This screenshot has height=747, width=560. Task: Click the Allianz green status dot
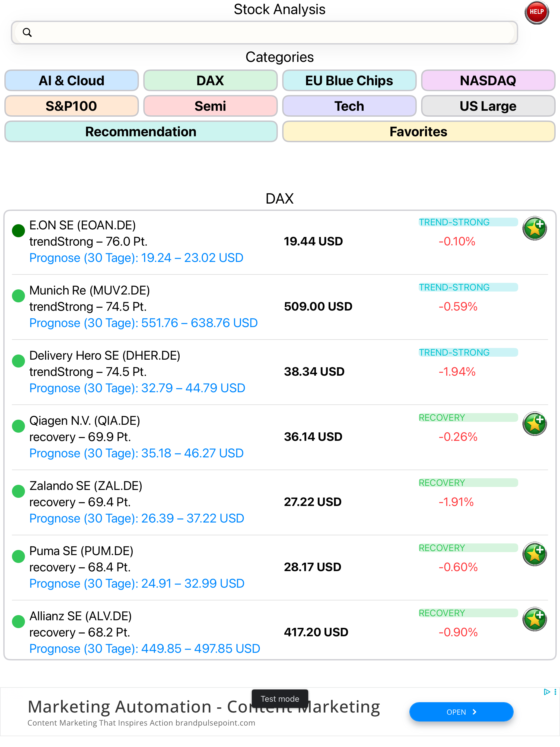(x=18, y=622)
